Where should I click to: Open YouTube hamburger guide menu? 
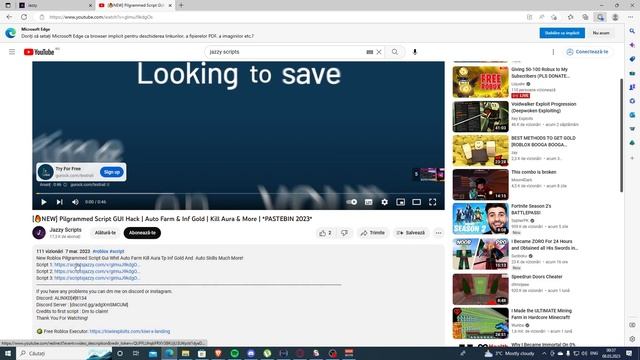pyautogui.click(x=12, y=52)
